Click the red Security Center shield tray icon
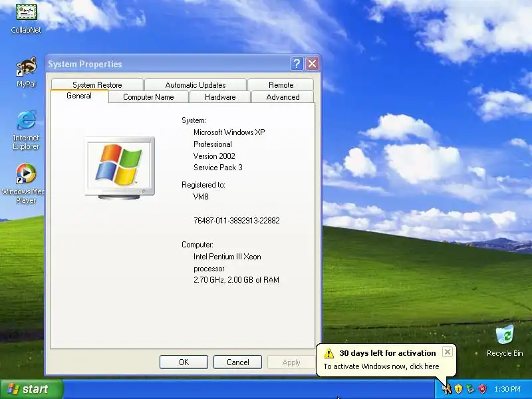This screenshot has height=399, width=532. coord(482,389)
